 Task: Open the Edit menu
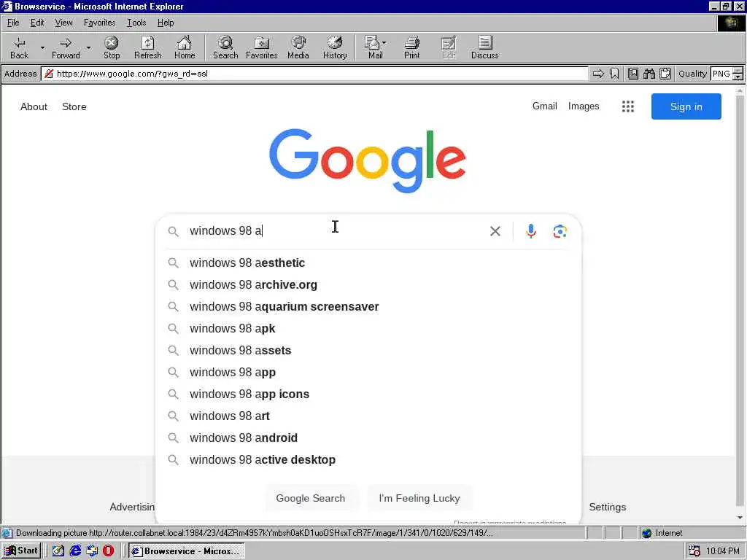coord(37,23)
